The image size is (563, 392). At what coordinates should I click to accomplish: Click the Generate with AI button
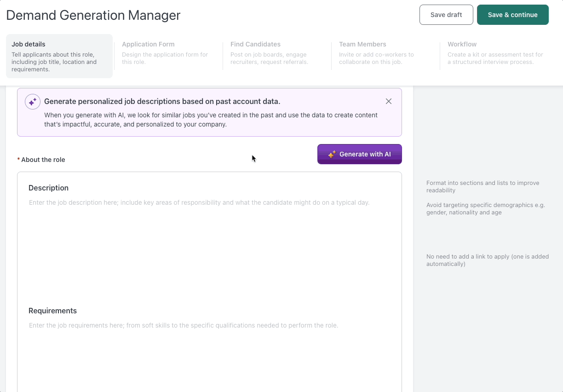[x=360, y=154]
